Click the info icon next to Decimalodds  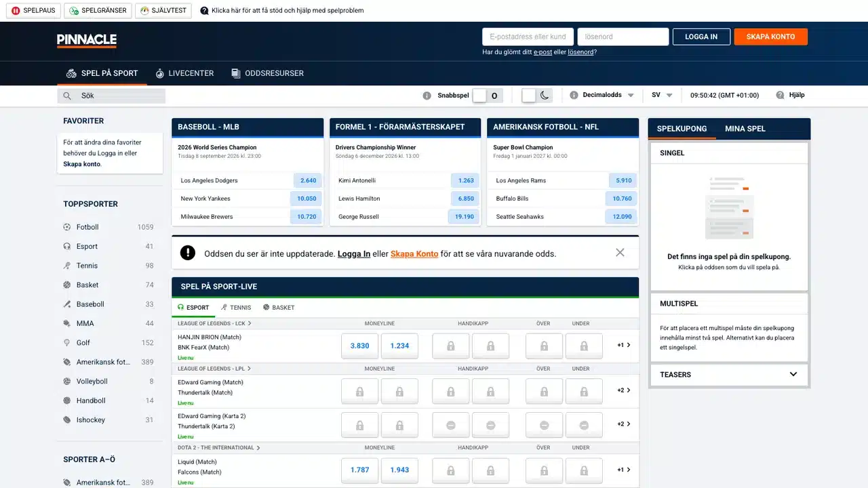(x=574, y=96)
